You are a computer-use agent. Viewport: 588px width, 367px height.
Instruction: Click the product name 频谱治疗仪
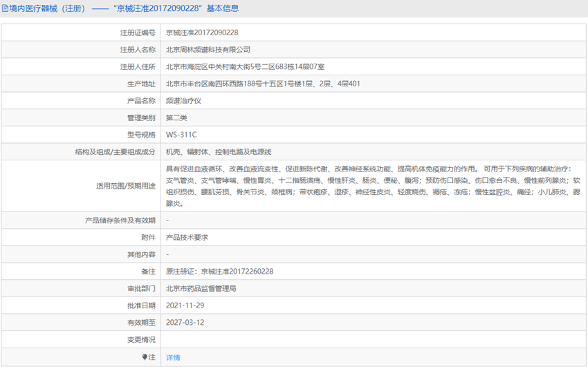coord(183,101)
